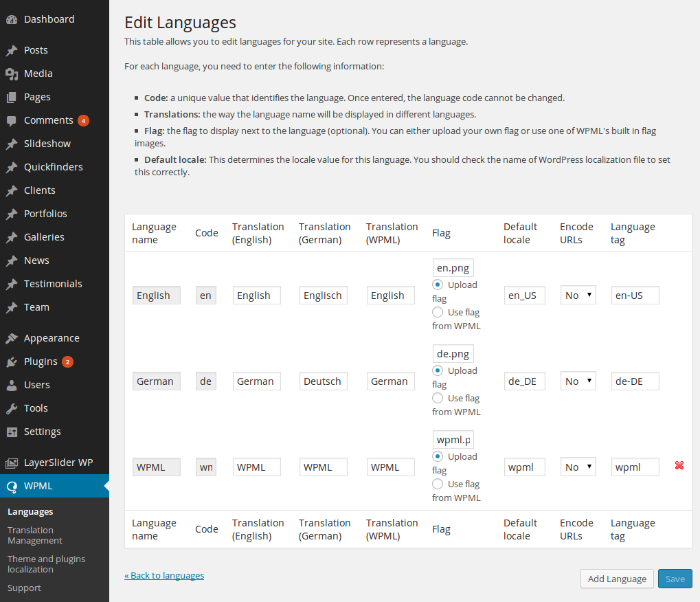Click the Users person icon

pos(12,385)
